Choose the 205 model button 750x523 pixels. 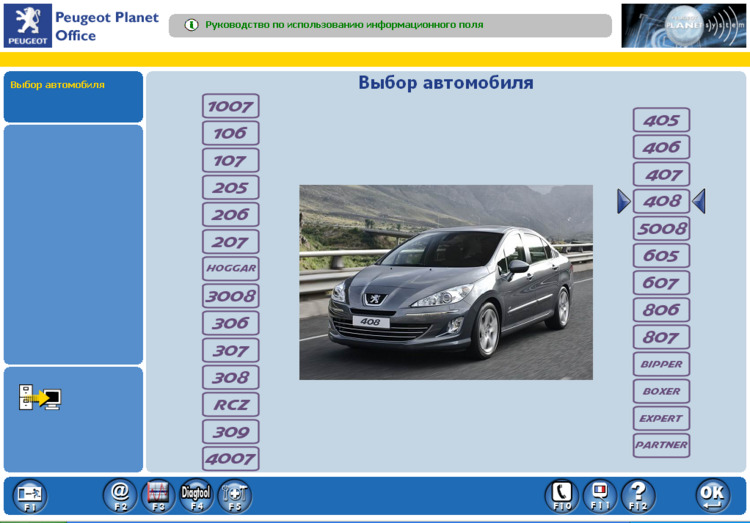pos(231,188)
